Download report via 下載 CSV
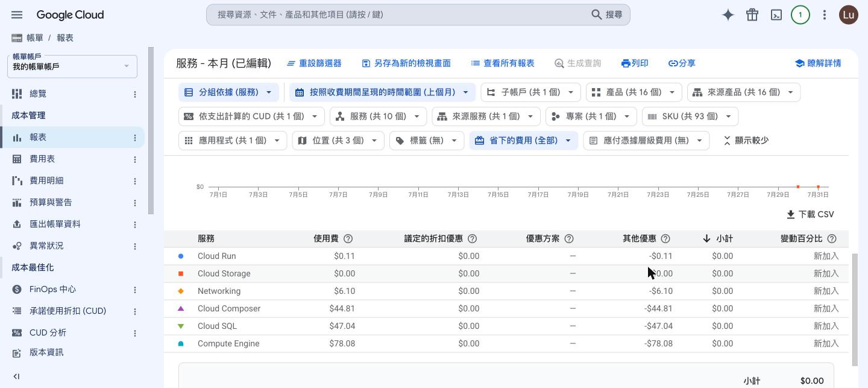This screenshot has height=388, width=868. [810, 215]
